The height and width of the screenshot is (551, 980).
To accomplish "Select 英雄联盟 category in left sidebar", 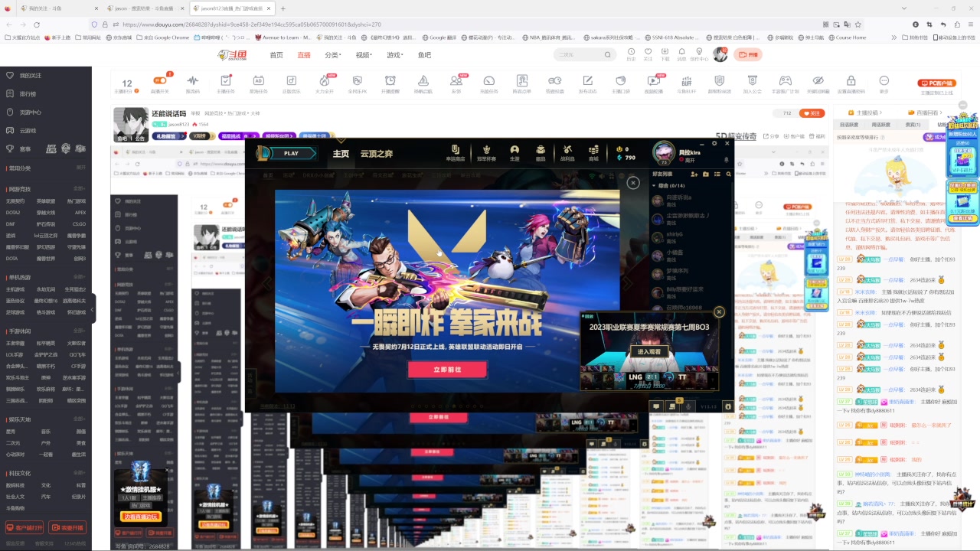I will point(46,201).
